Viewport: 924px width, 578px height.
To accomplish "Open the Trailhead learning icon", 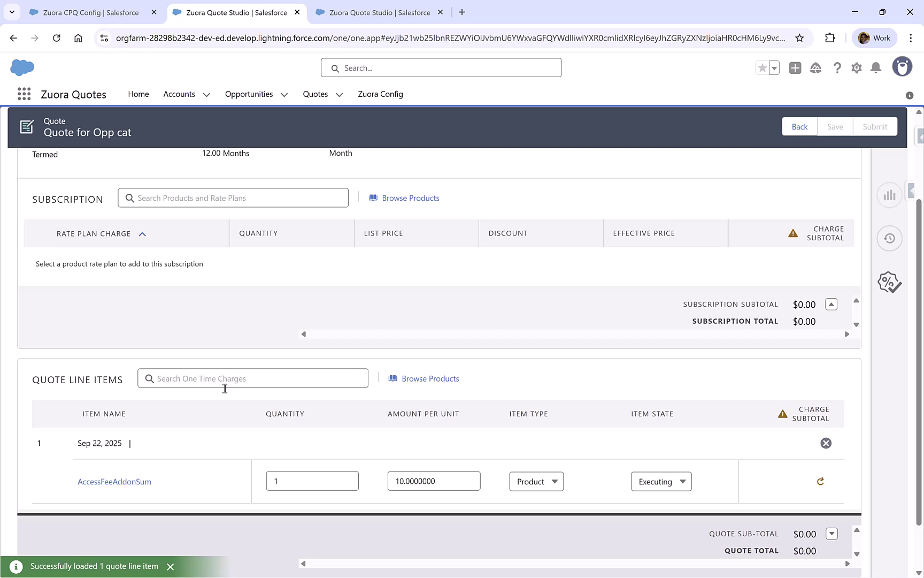I will 816,68.
